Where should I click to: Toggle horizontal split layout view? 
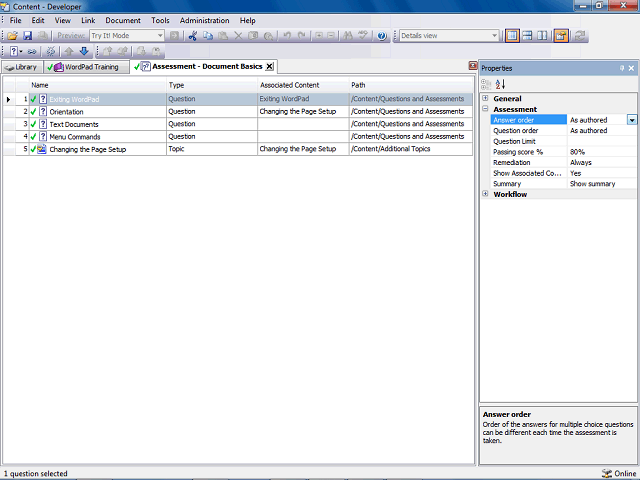527,36
